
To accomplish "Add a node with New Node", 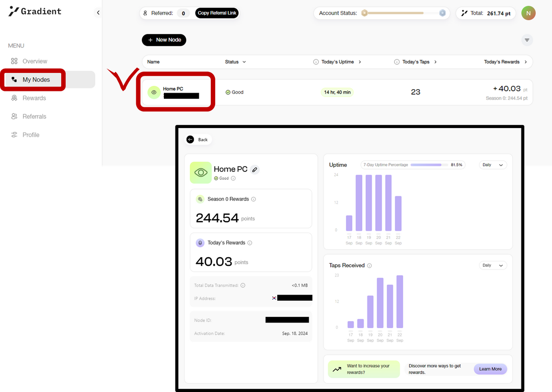I will [x=164, y=40].
